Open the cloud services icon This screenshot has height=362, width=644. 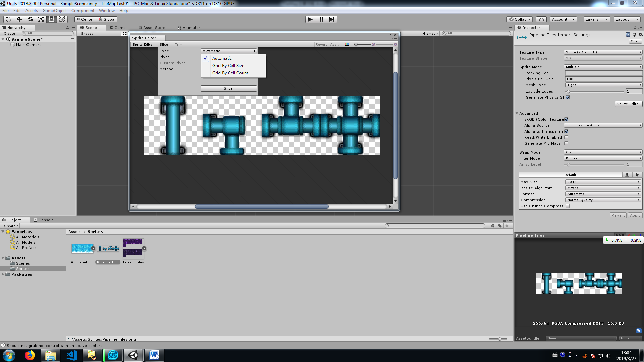(x=541, y=19)
